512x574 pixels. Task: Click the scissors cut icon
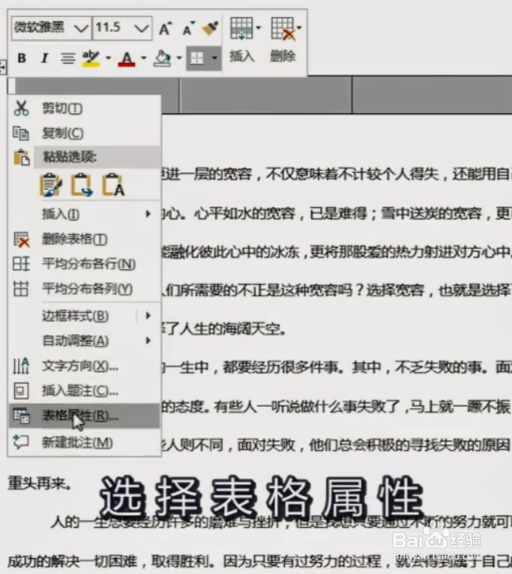pyautogui.click(x=21, y=108)
